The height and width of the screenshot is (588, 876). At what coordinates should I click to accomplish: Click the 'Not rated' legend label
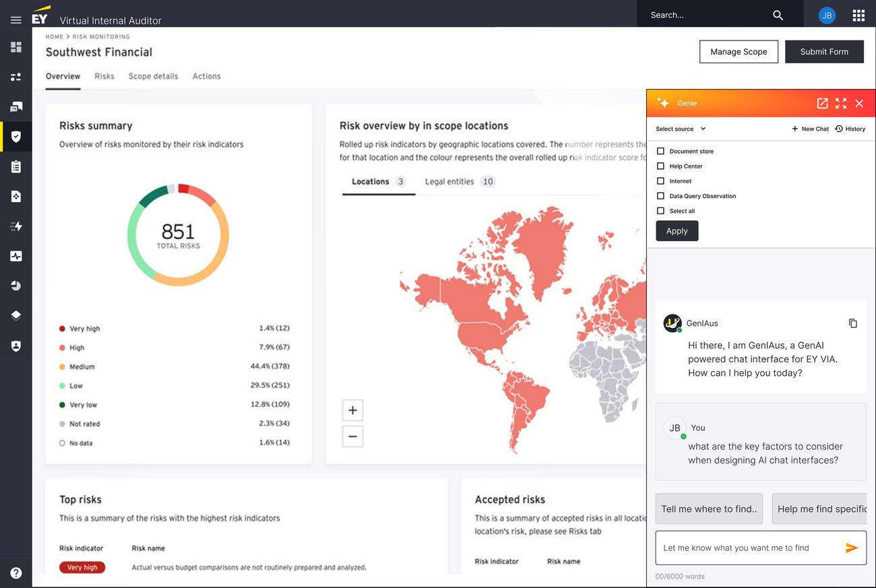tap(85, 424)
